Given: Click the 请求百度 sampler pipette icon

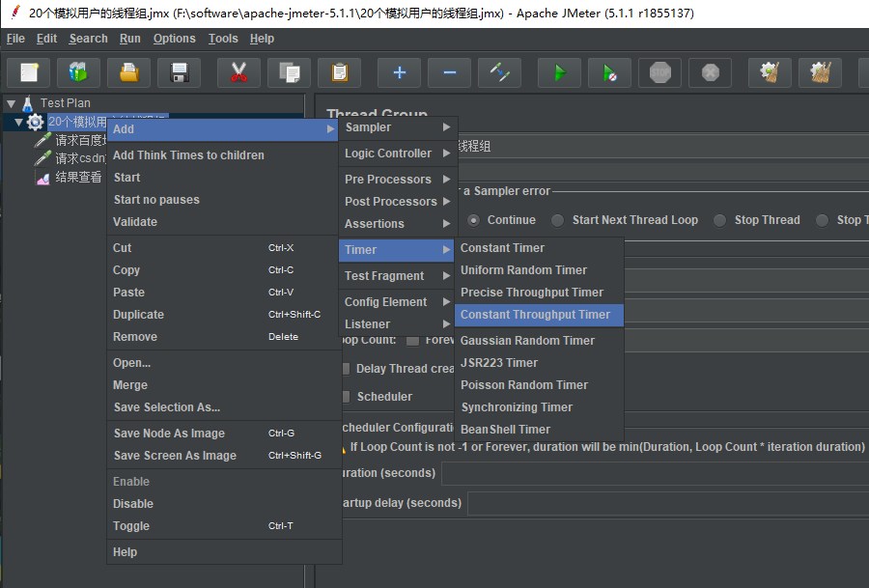Looking at the screenshot, I should 42,140.
